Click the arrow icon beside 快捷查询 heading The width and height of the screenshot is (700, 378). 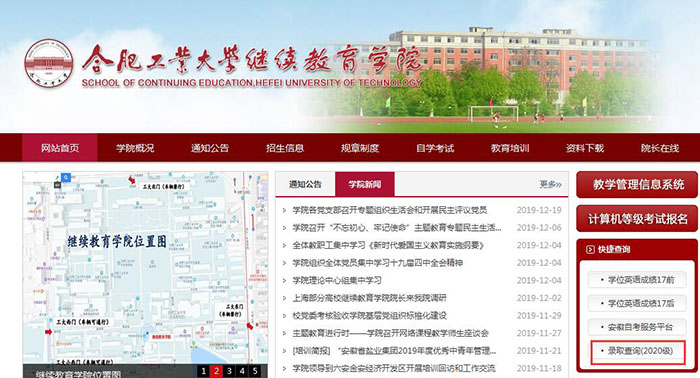[x=590, y=249]
